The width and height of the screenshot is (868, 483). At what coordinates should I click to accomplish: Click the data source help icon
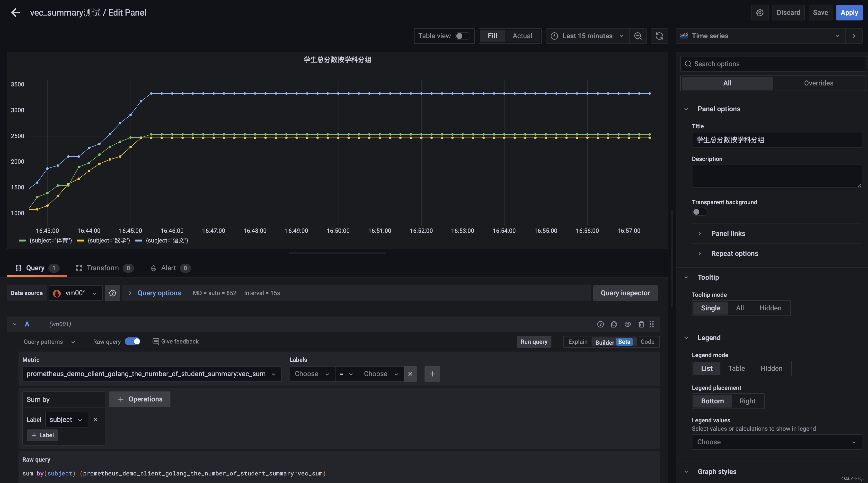(113, 293)
